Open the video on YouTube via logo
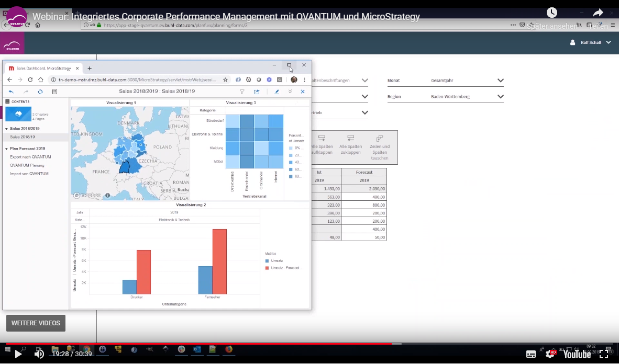619x364 pixels. pyautogui.click(x=577, y=354)
